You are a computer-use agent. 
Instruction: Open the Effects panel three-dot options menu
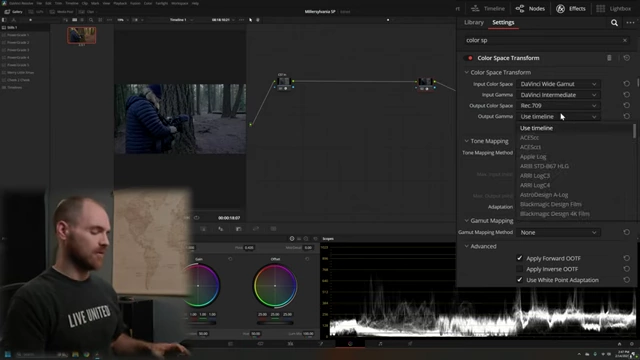(x=630, y=23)
